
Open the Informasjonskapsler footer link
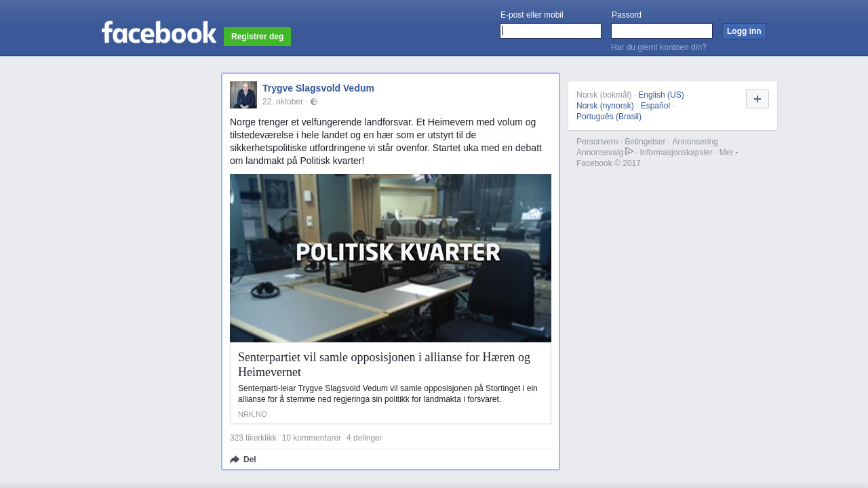click(676, 152)
